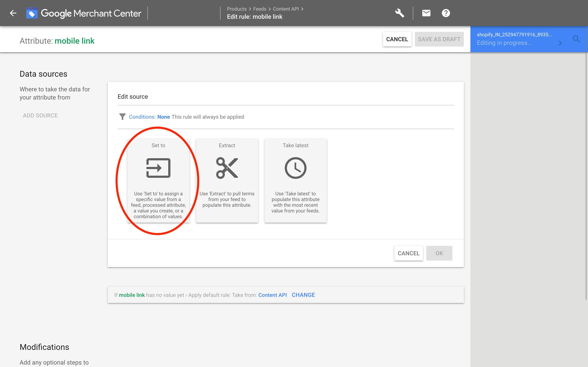Choose the Extract scissors option
The width and height of the screenshot is (588, 367).
pos(227,168)
